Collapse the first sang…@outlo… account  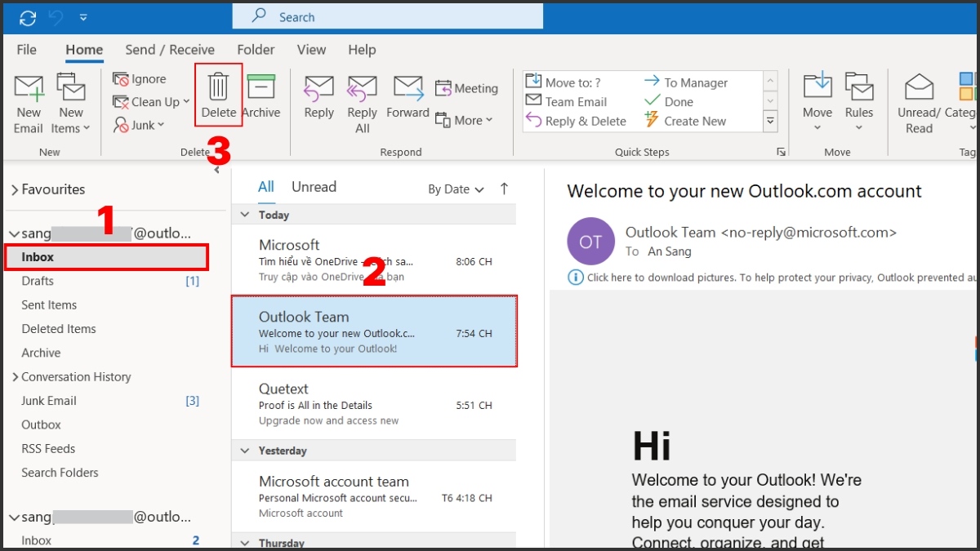[x=15, y=233]
